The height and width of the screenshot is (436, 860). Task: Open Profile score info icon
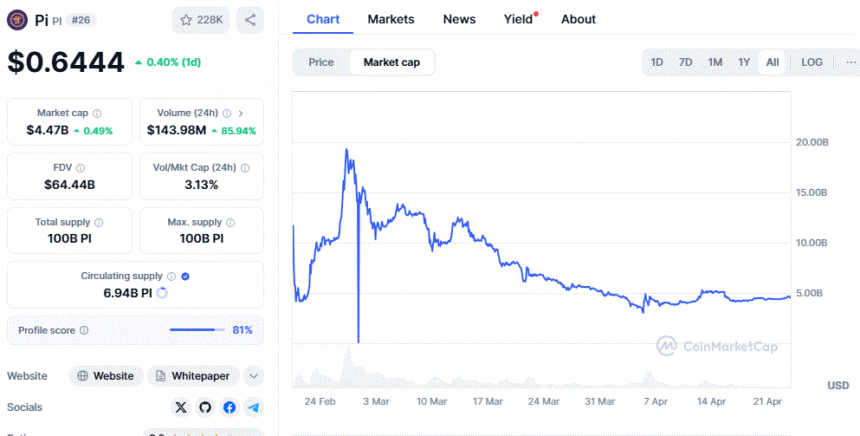click(84, 331)
